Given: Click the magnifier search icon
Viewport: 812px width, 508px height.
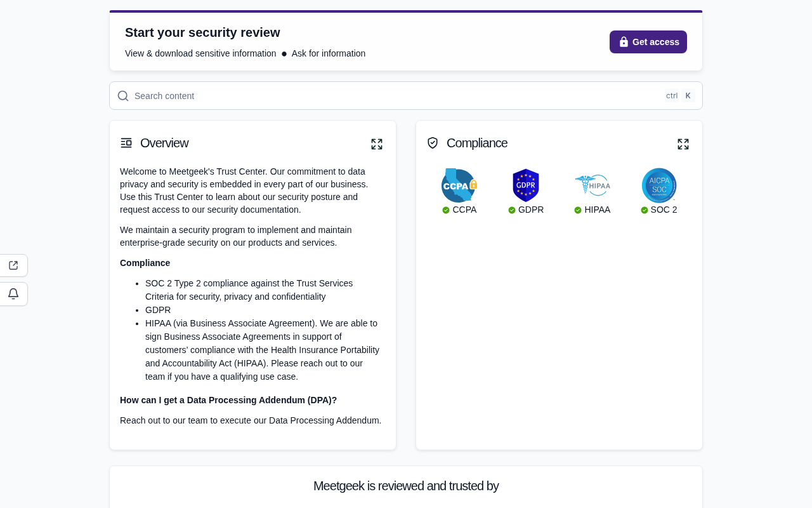Looking at the screenshot, I should (123, 96).
